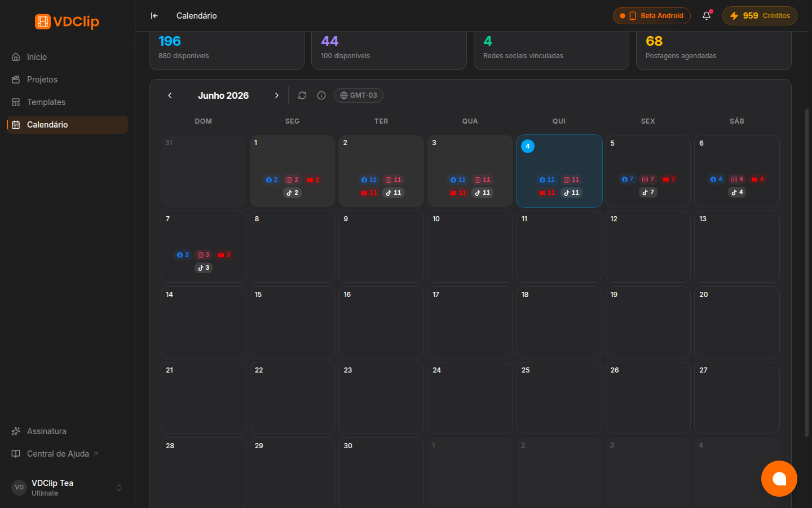Click the YouTube badge on June 1

[x=314, y=180]
